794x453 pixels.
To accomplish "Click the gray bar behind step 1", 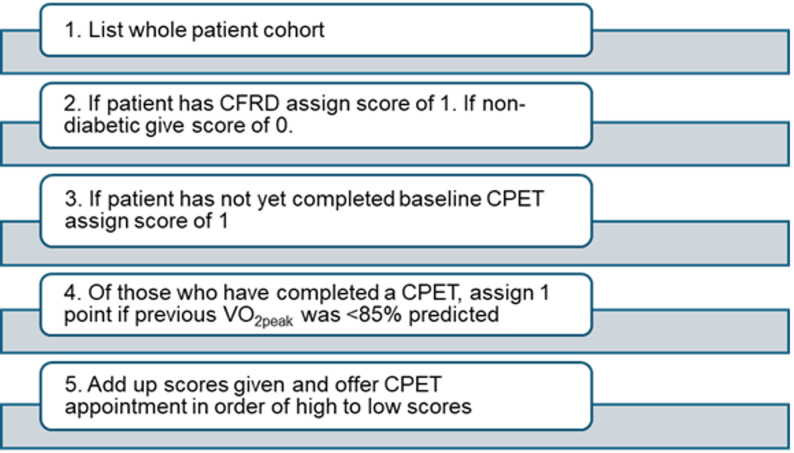I will pos(691,52).
